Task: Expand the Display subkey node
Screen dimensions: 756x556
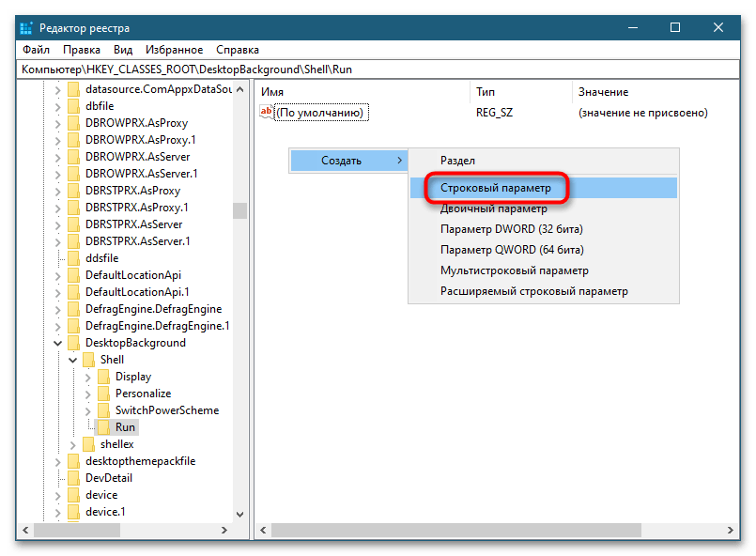Action: 87,377
